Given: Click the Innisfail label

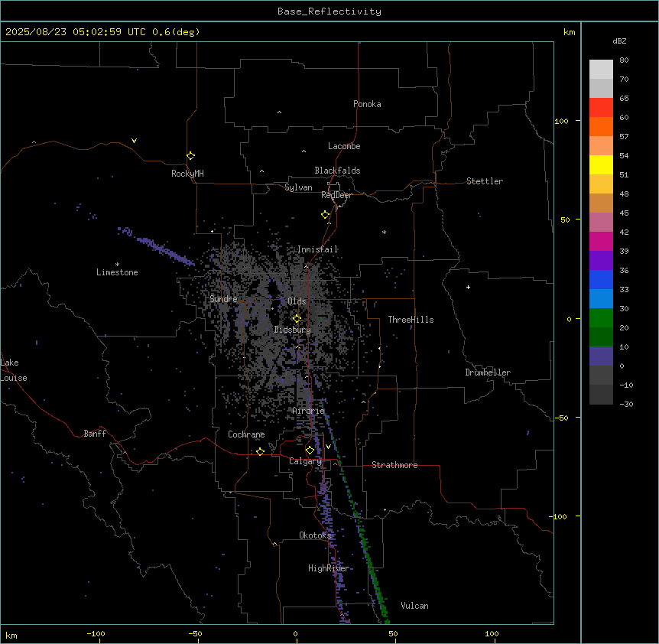Looking at the screenshot, I should tap(318, 249).
